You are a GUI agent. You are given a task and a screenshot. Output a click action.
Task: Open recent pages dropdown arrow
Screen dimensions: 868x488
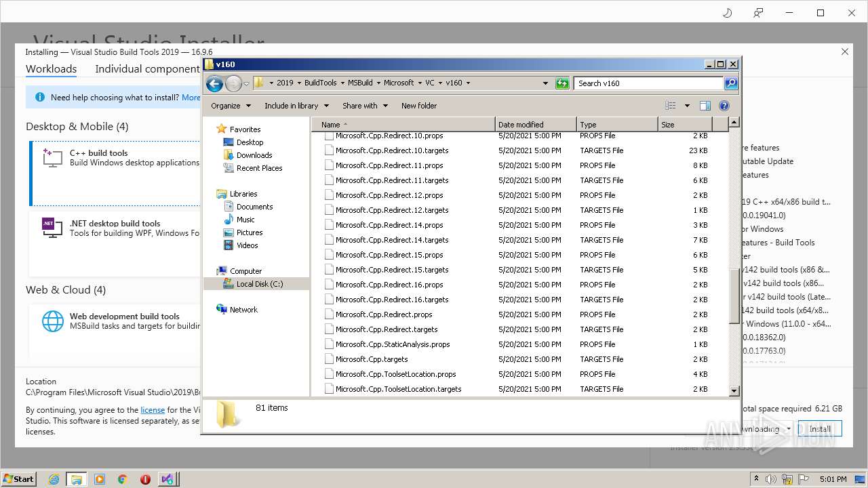[246, 83]
